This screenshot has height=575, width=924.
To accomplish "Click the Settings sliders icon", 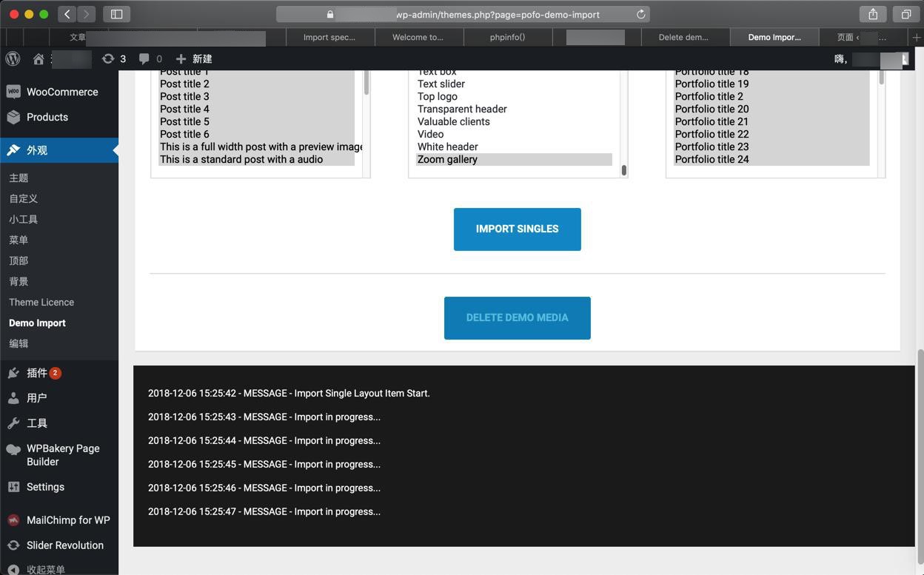I will tap(13, 487).
